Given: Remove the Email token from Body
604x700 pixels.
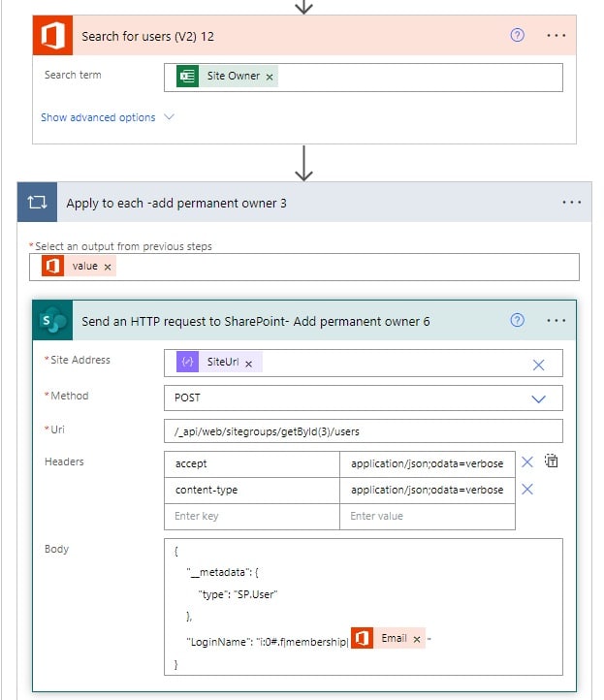Looking at the screenshot, I should coord(417,639).
